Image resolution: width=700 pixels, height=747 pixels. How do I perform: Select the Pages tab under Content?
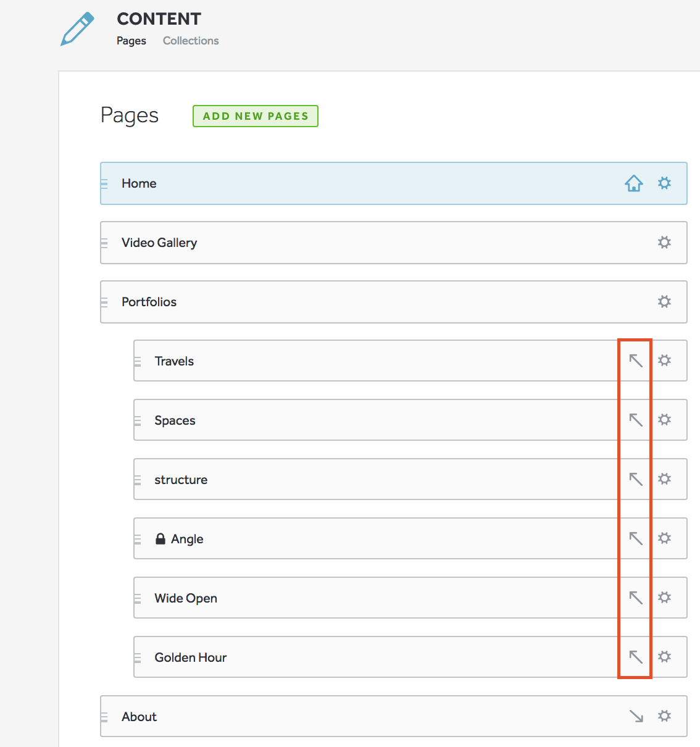pos(131,41)
